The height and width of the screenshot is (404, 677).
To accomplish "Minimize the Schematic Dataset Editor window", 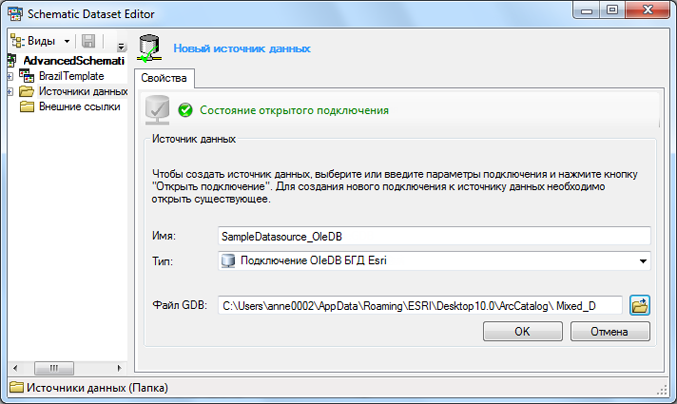I will pyautogui.click(x=587, y=10).
